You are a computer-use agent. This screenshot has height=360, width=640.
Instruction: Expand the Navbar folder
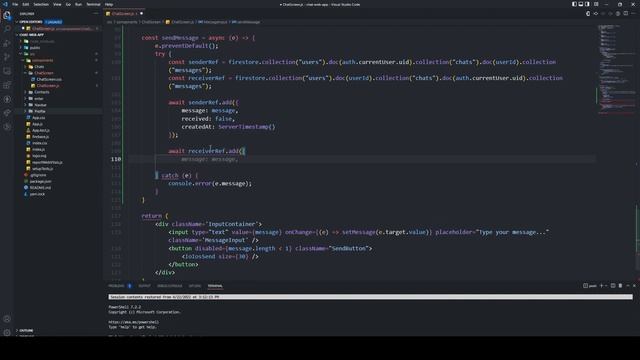40,105
